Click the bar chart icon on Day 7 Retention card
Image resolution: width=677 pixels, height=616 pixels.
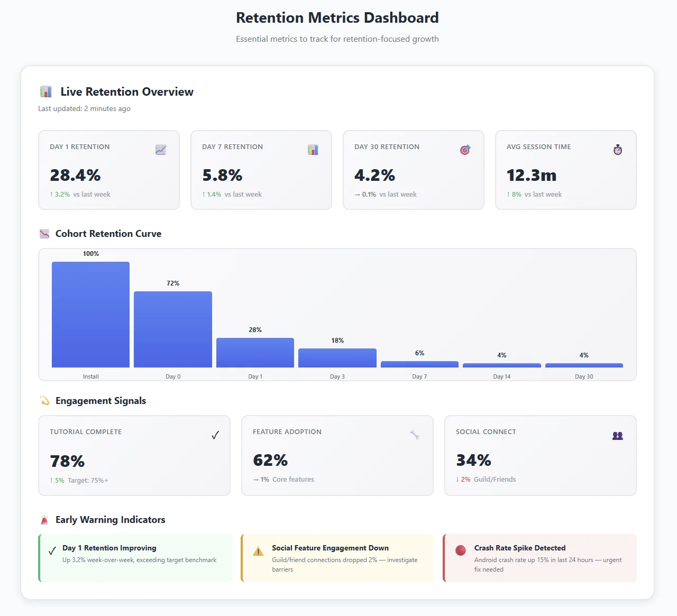click(313, 150)
